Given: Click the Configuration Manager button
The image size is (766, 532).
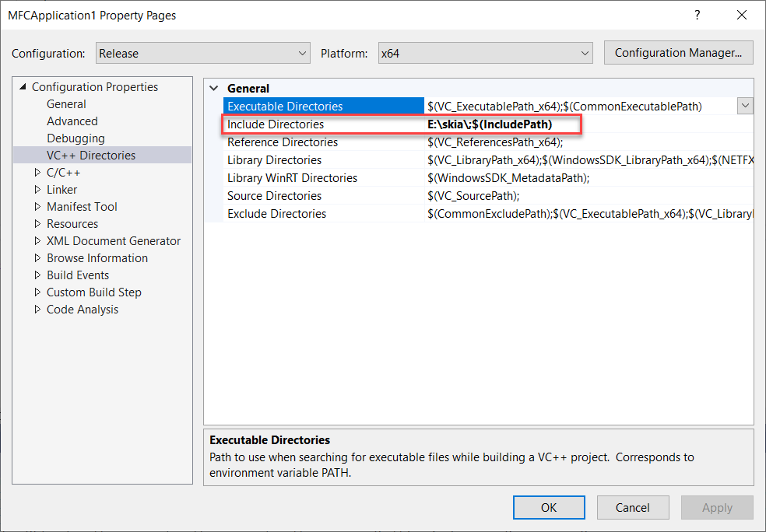Looking at the screenshot, I should 678,53.
